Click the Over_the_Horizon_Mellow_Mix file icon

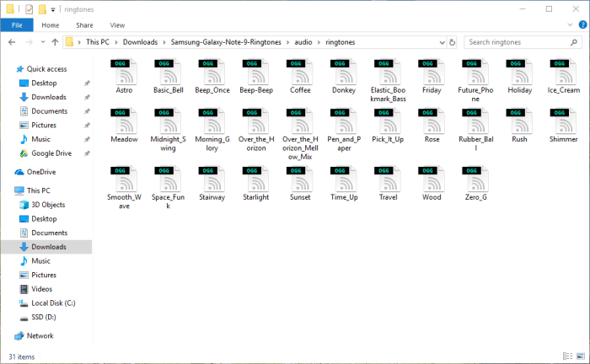tap(300, 128)
